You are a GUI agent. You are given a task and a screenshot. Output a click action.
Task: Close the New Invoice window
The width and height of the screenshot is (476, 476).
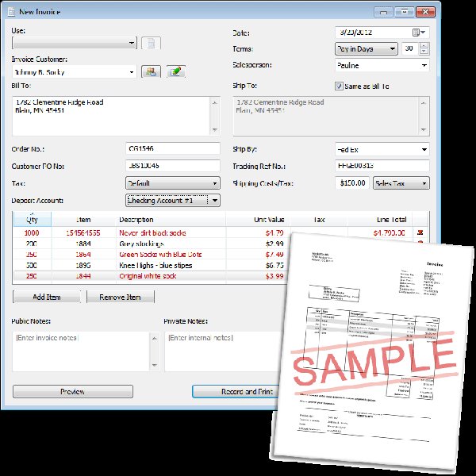425,12
